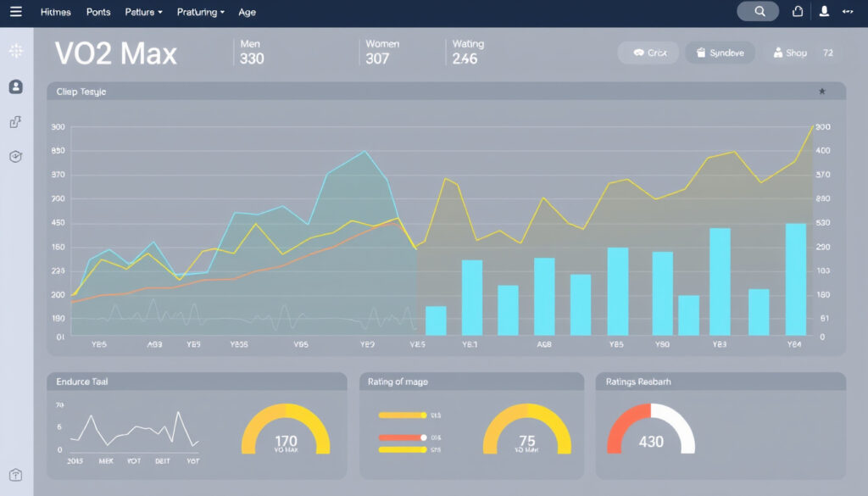
Task: Click the 2015 label in Endurce Taal chart
Action: tap(75, 460)
